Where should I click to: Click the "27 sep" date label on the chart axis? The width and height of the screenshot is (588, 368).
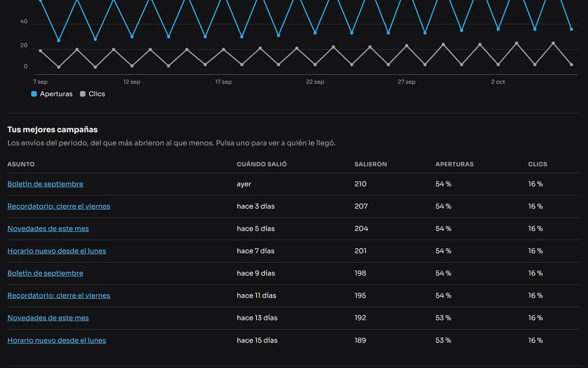407,82
